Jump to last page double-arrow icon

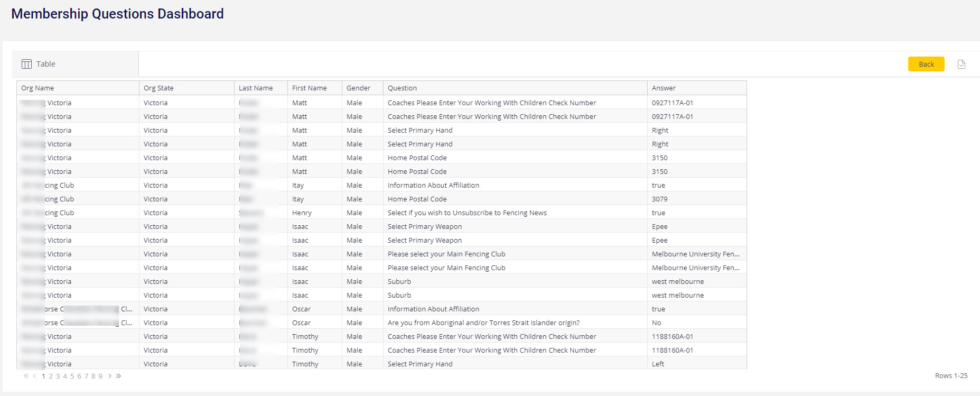[x=119, y=376]
